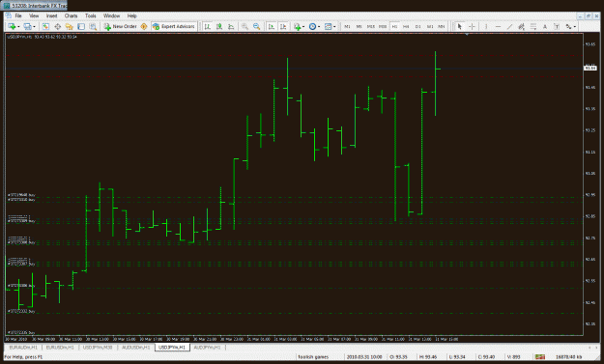Toggle Auto Scroll chart icon
The image size is (604, 364).
pyautogui.click(x=272, y=26)
